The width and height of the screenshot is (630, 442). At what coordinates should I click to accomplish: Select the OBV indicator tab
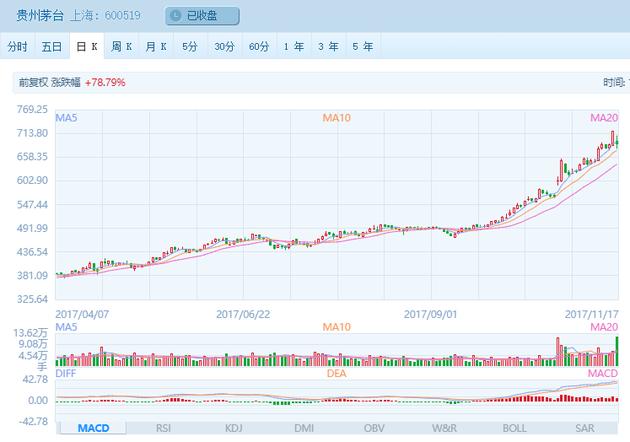coord(374,428)
